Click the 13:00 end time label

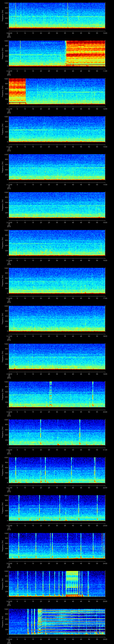click(x=105, y=147)
